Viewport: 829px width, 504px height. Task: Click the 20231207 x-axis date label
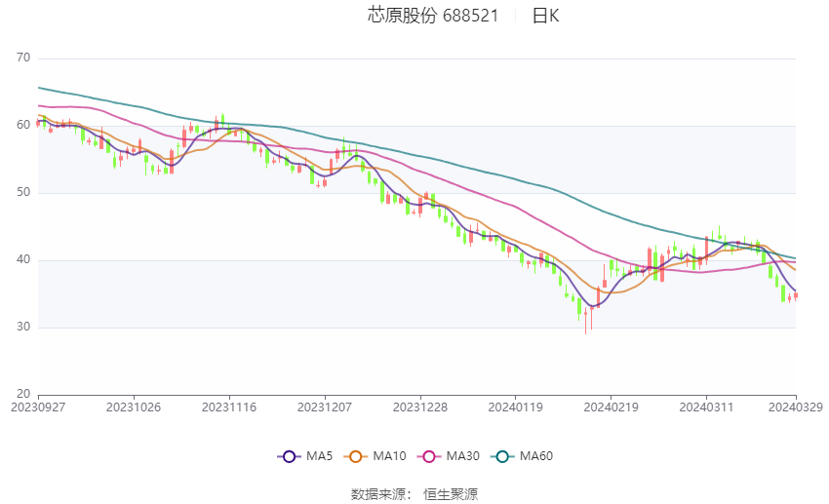coord(325,407)
